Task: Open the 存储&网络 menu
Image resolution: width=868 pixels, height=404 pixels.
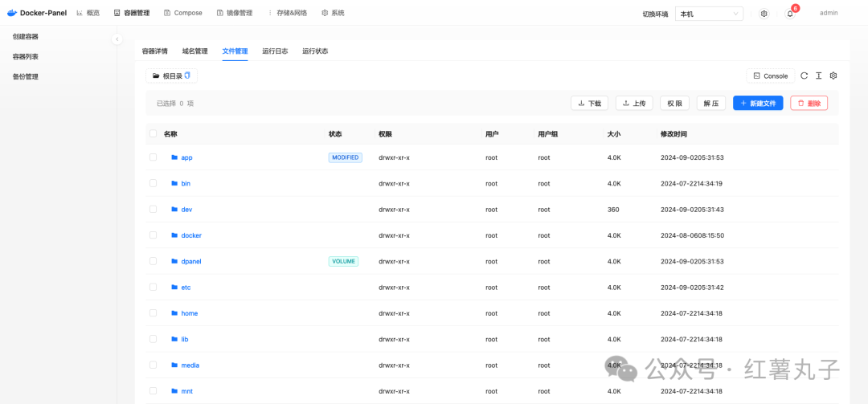Action: pyautogui.click(x=287, y=13)
